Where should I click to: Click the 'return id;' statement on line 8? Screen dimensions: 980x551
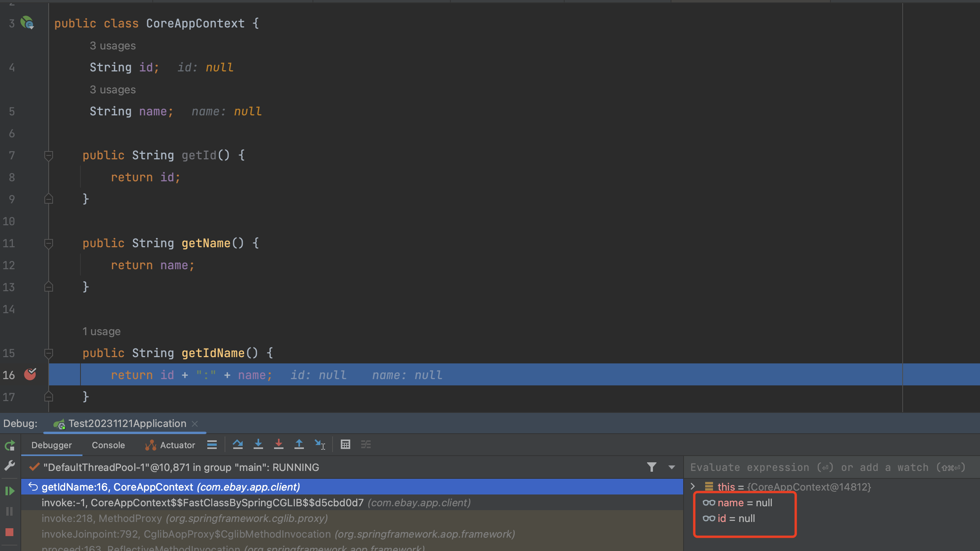coord(146,177)
